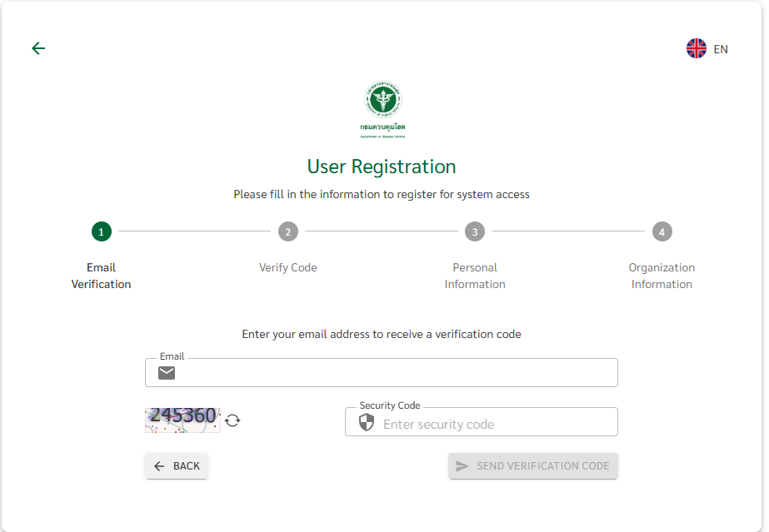Select step 4 circle in the stepper
Viewport: 769px width, 532px height.
[662, 231]
